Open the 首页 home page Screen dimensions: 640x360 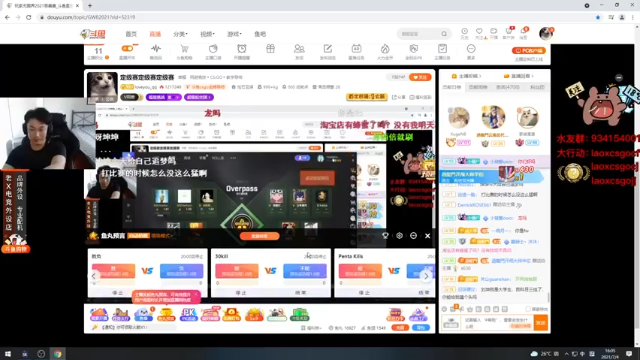click(x=131, y=34)
